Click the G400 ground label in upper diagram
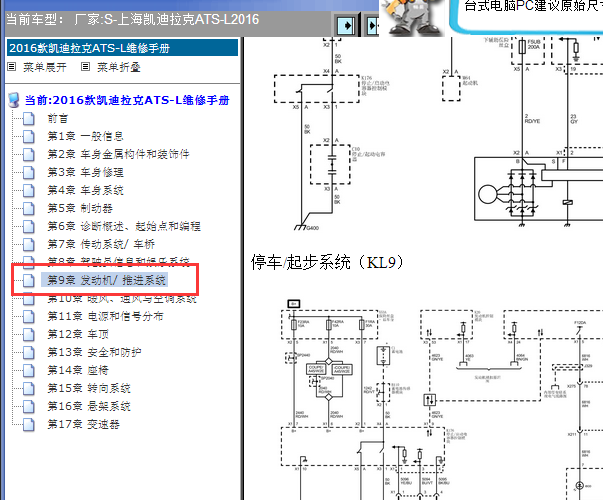 [x=312, y=228]
